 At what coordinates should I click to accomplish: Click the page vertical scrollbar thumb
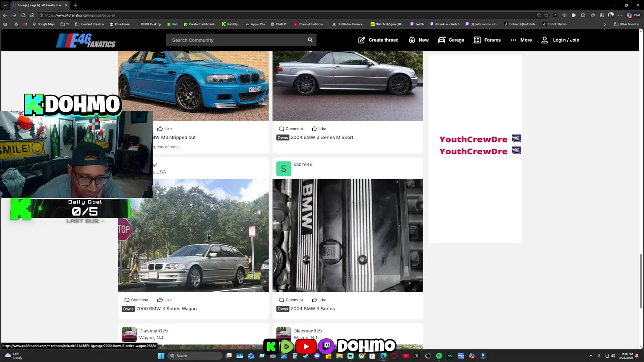click(641, 282)
